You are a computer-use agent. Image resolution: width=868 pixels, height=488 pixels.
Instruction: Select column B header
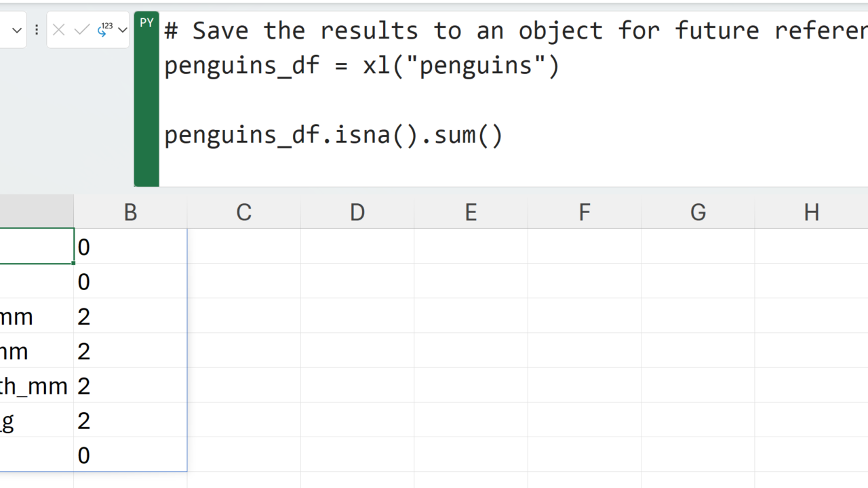pyautogui.click(x=130, y=212)
